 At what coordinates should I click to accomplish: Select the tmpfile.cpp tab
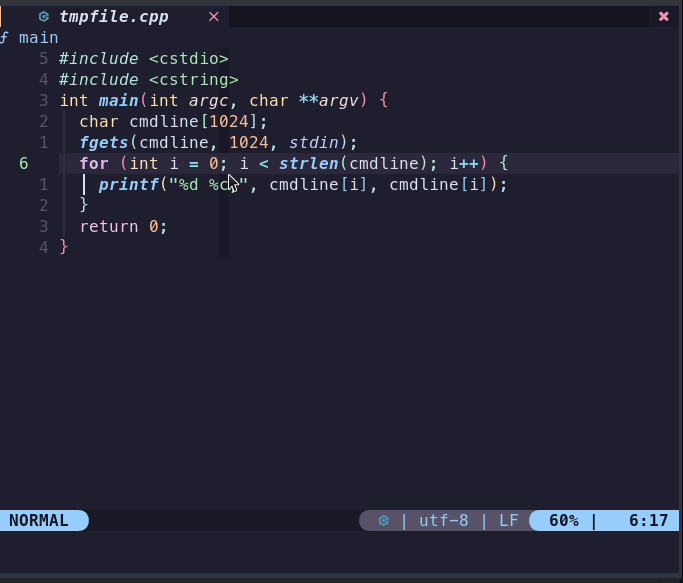tap(114, 17)
